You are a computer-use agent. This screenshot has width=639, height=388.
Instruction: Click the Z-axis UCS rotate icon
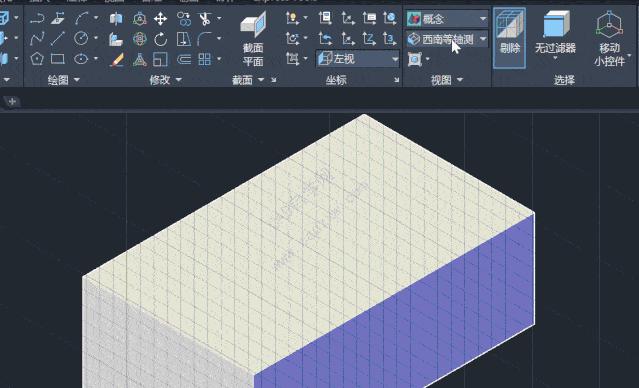(369, 39)
